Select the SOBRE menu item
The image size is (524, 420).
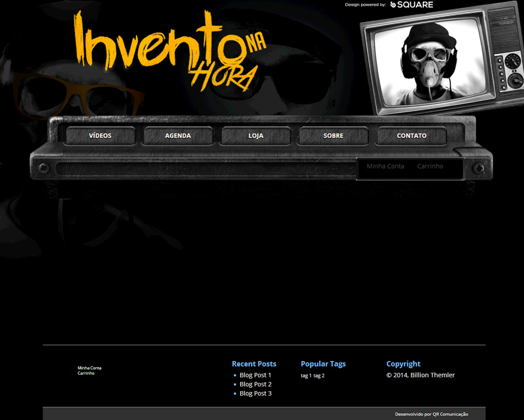[x=333, y=136]
